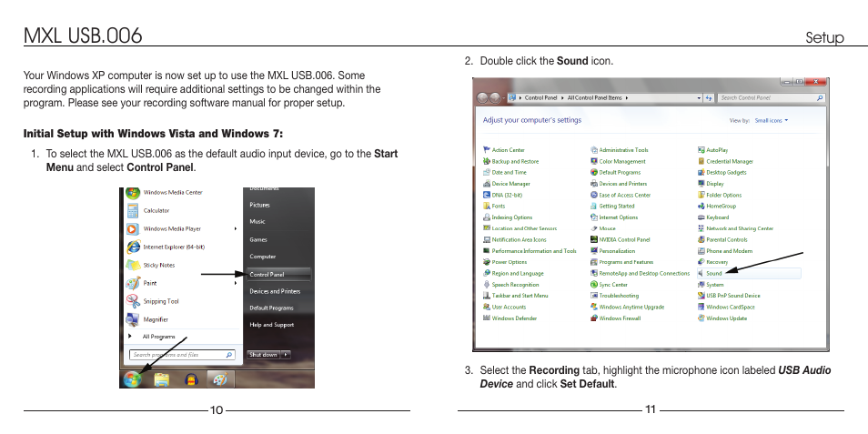
Task: Click Control Panel in the address breadcrumb
Action: 540,98
